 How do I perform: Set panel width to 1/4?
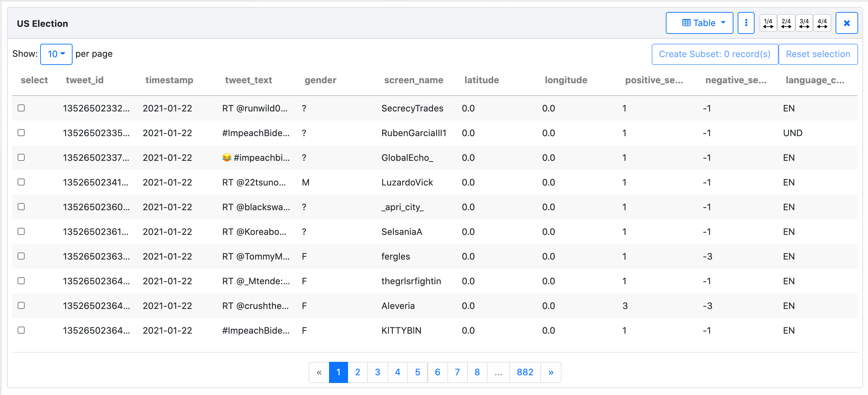(x=768, y=23)
